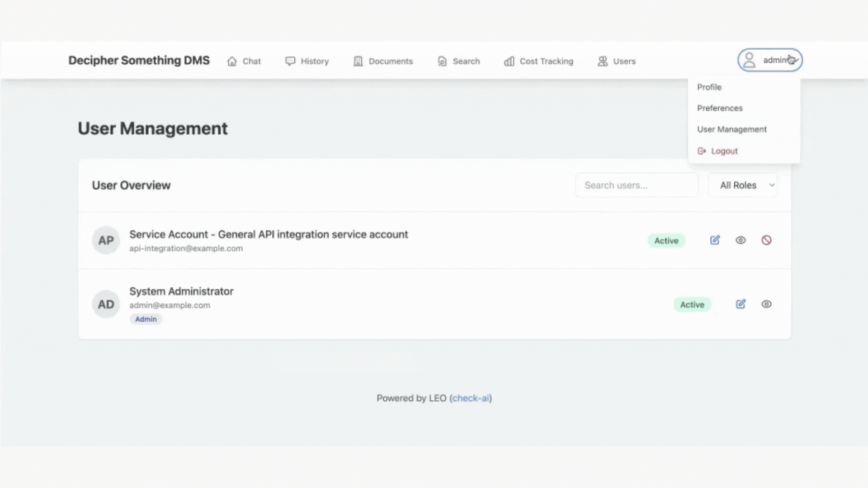Open Preferences from the account menu
Screen dimensions: 868x488
point(720,108)
